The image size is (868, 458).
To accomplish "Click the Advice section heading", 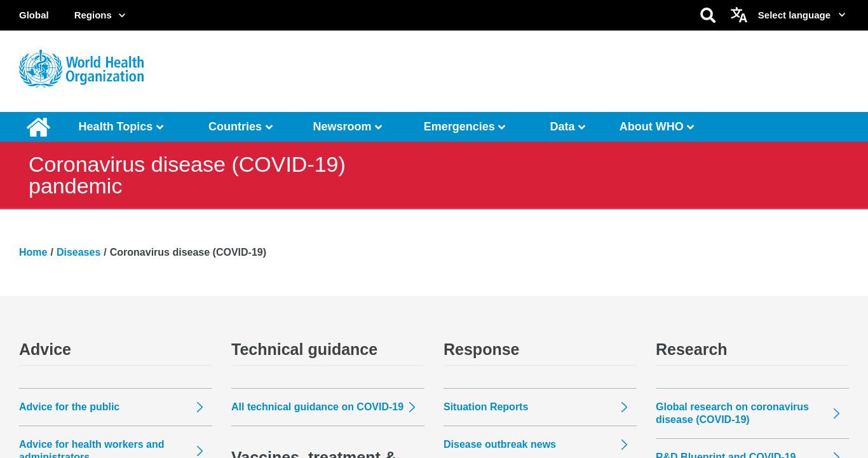I will click(x=45, y=349).
